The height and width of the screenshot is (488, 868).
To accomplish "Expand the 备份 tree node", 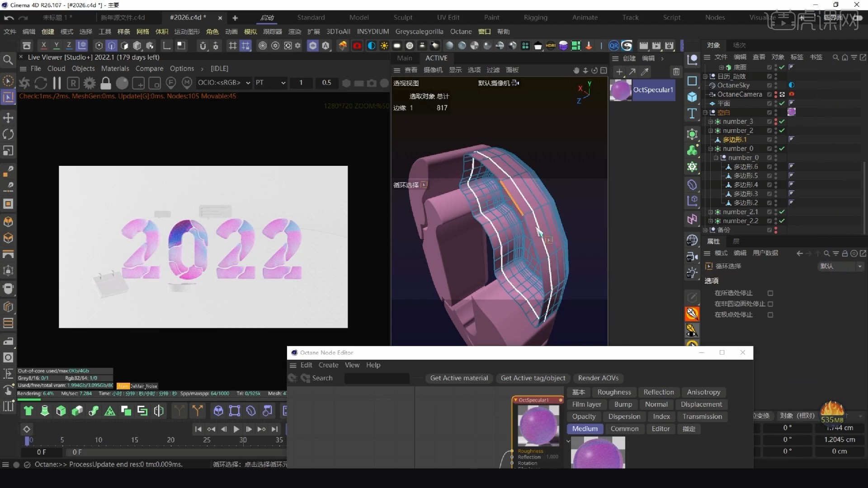I will (x=705, y=230).
